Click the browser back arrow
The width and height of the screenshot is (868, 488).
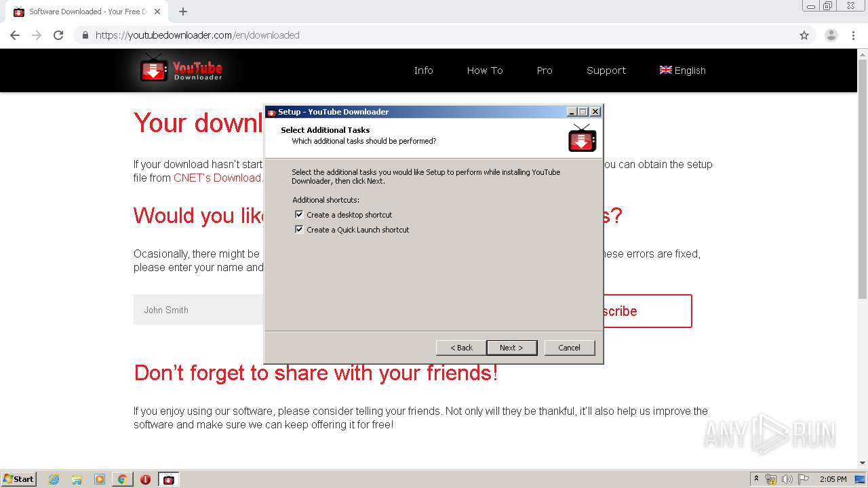(x=15, y=35)
